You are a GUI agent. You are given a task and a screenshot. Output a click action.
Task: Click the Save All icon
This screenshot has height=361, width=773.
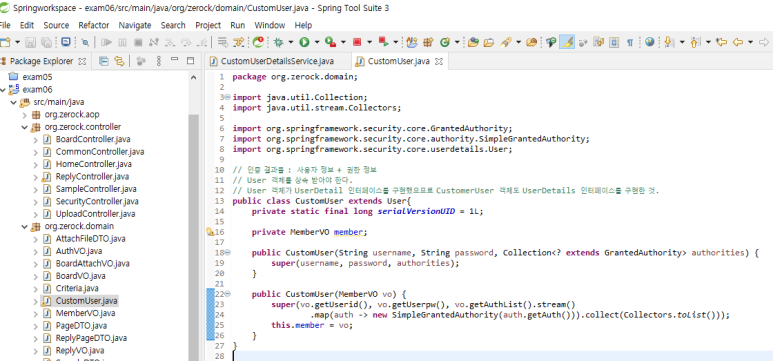[x=46, y=42]
